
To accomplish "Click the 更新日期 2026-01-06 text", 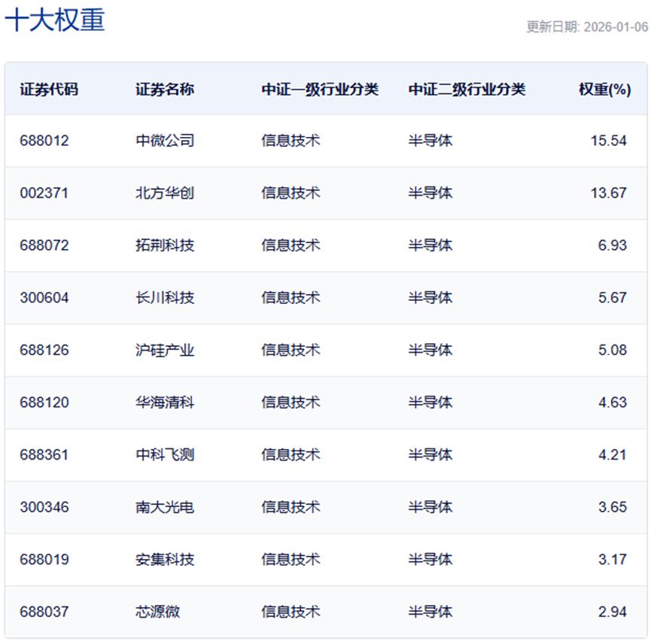I will pos(586,27).
